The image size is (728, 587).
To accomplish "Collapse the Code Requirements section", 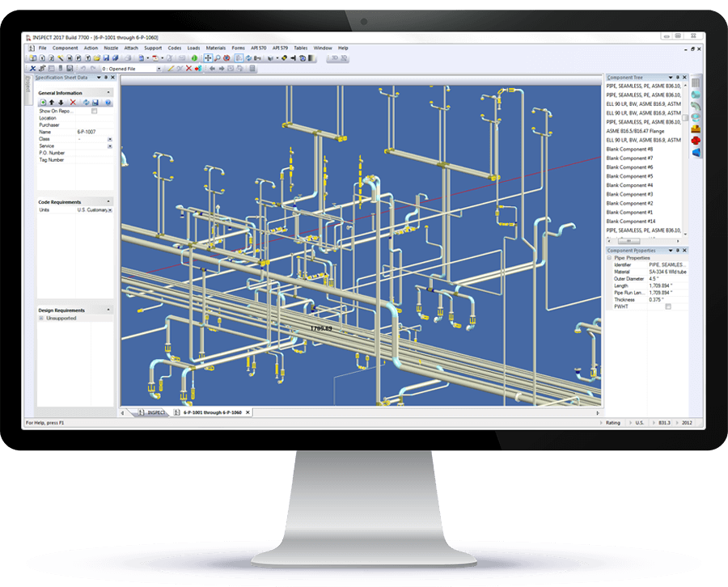I will (108, 202).
